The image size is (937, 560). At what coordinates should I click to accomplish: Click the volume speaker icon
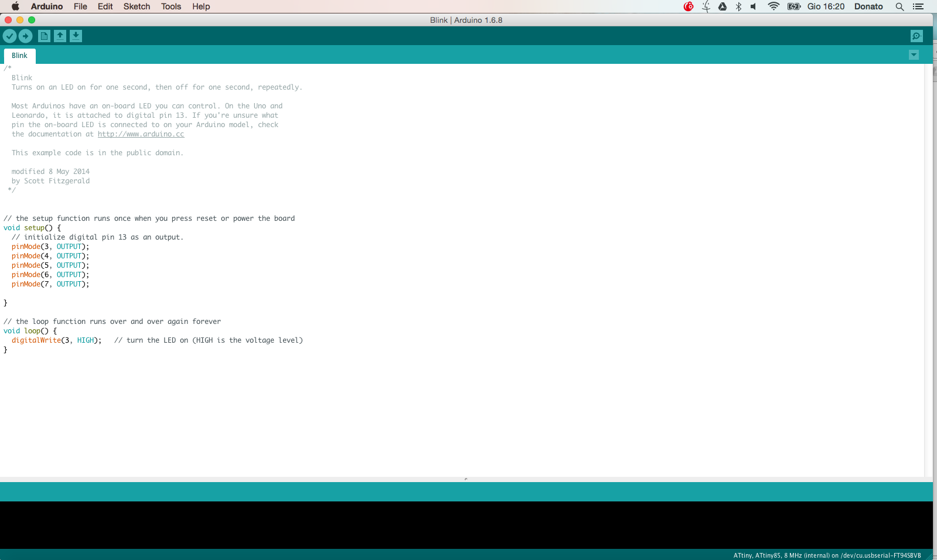click(x=754, y=6)
